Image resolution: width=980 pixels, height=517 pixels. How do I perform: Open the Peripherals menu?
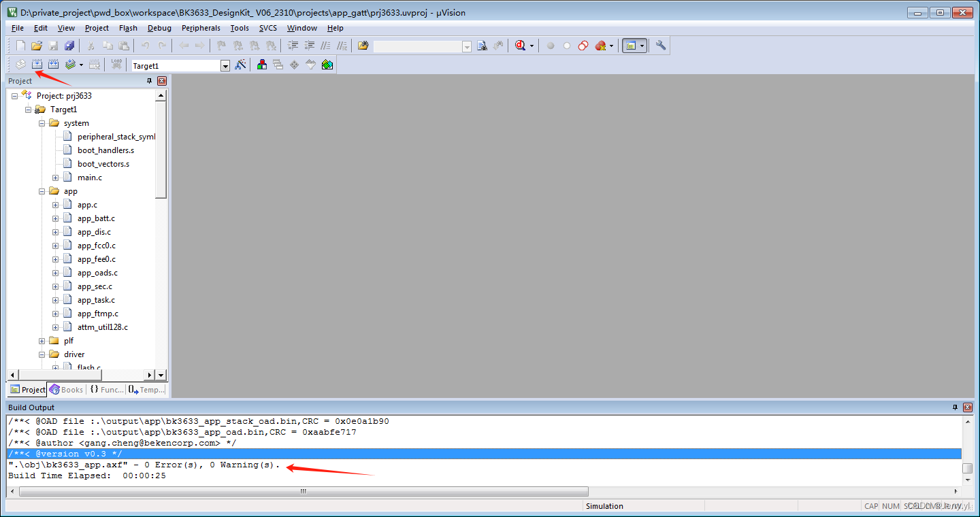[x=201, y=28]
